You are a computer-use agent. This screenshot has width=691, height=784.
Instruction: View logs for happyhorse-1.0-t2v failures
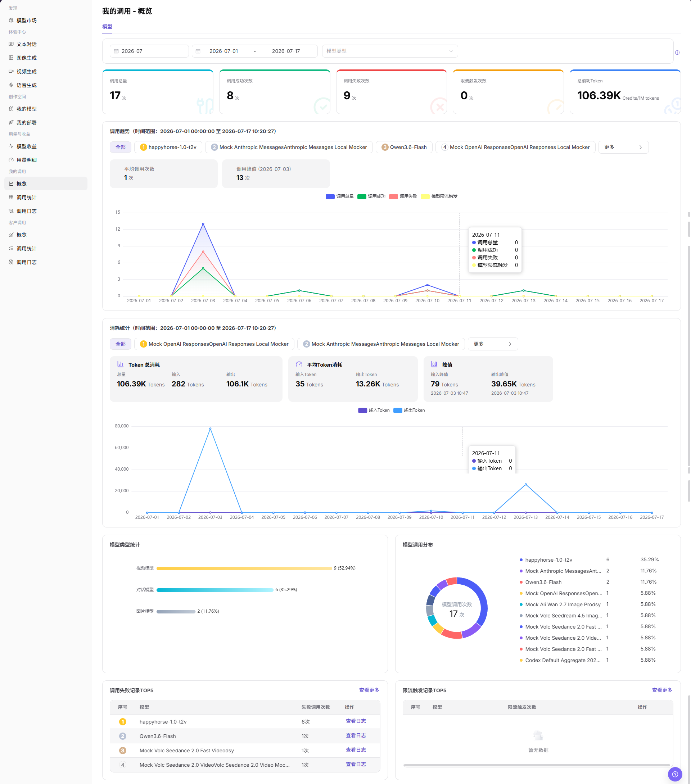point(356,721)
